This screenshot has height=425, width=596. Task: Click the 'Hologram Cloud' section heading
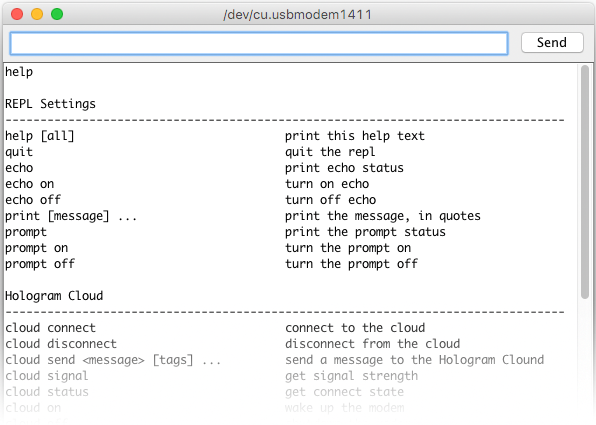(x=54, y=296)
